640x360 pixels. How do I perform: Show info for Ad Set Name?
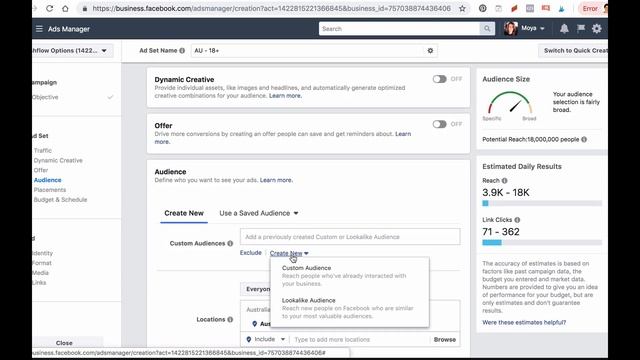[182, 51]
